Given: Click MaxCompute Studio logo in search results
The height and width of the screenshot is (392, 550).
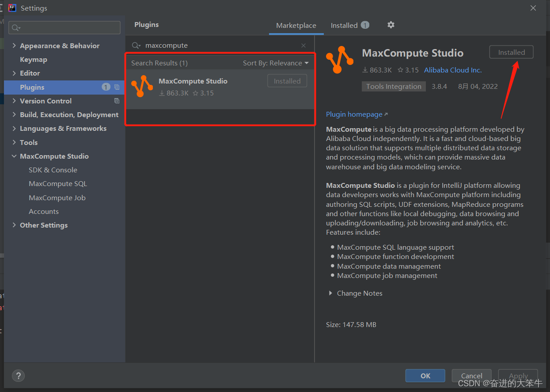Looking at the screenshot, I should point(142,86).
